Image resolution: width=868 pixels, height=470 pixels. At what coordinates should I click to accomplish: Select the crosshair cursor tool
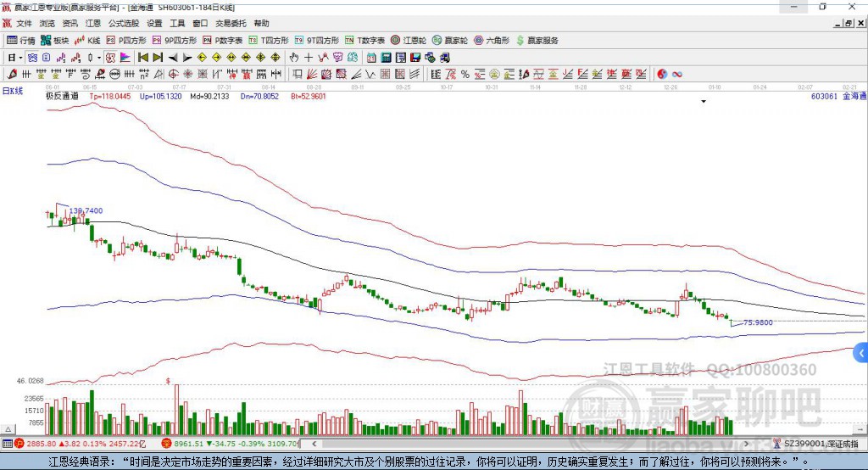click(309, 58)
